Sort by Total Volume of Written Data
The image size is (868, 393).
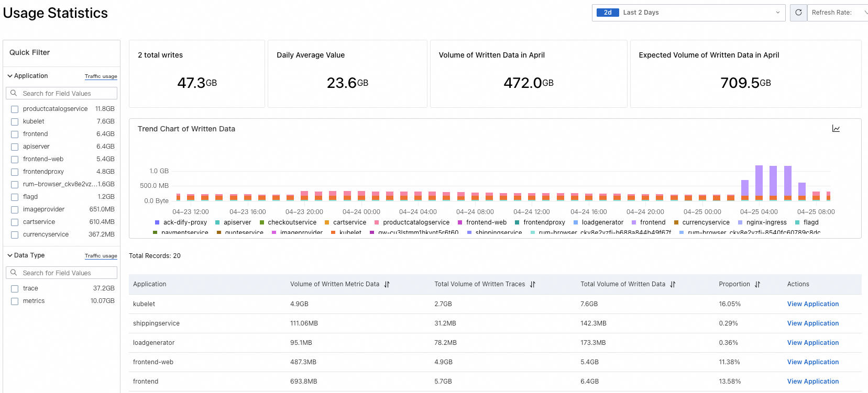673,284
